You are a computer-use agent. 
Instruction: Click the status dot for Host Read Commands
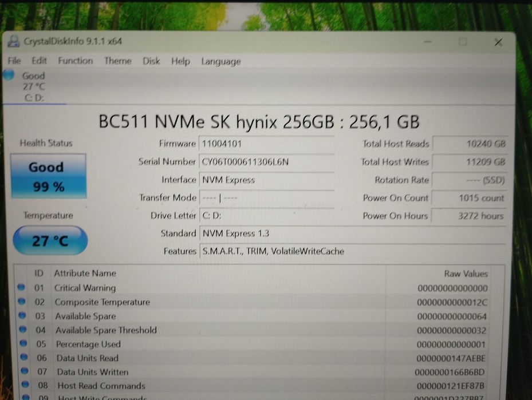(25, 385)
